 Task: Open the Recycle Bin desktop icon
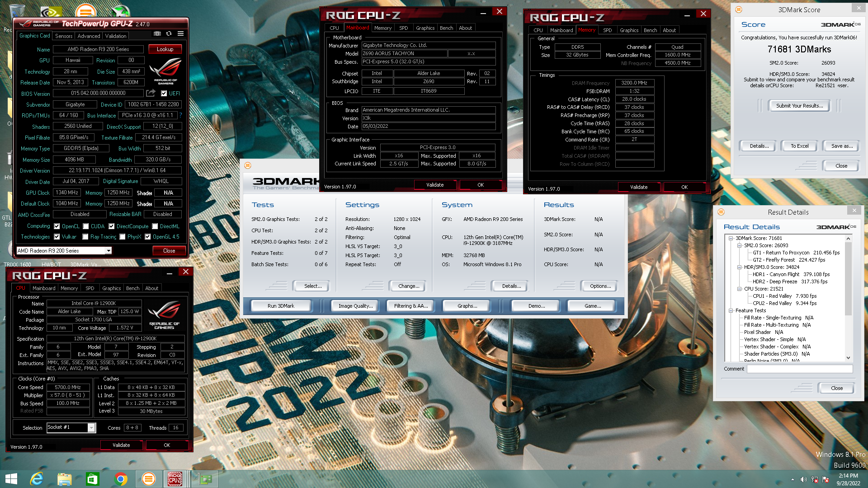17,10
